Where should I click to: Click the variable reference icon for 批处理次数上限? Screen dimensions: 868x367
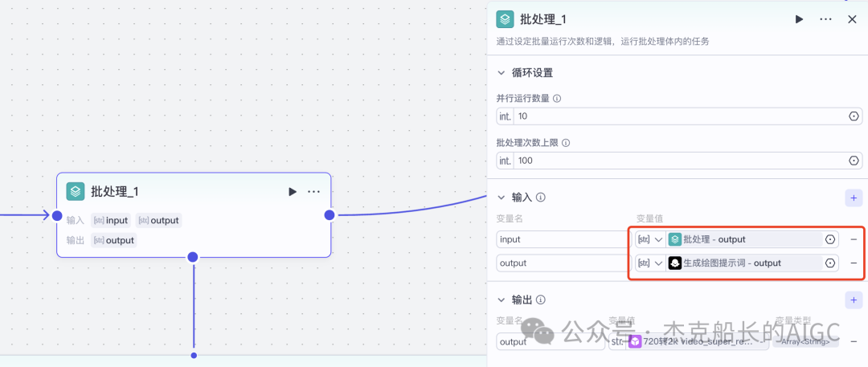(854, 161)
